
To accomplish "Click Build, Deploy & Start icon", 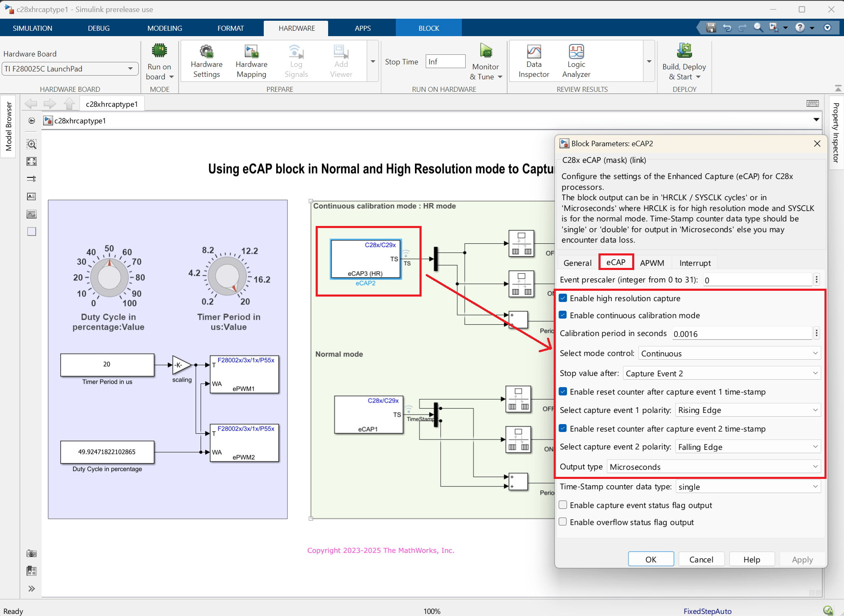I will (684, 51).
